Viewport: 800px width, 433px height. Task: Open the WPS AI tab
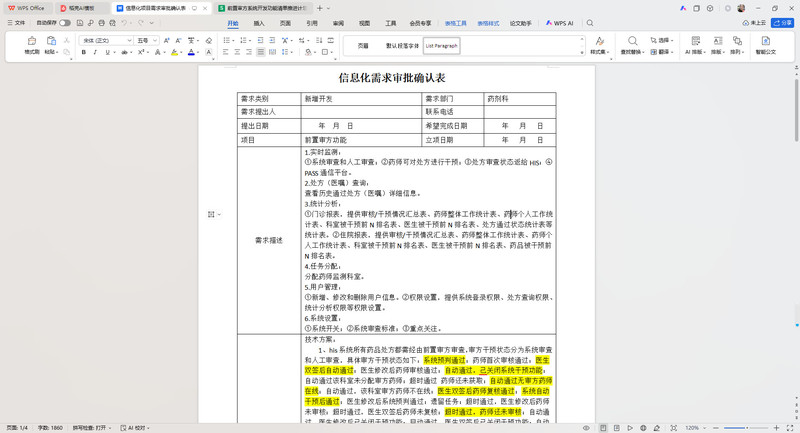point(560,23)
